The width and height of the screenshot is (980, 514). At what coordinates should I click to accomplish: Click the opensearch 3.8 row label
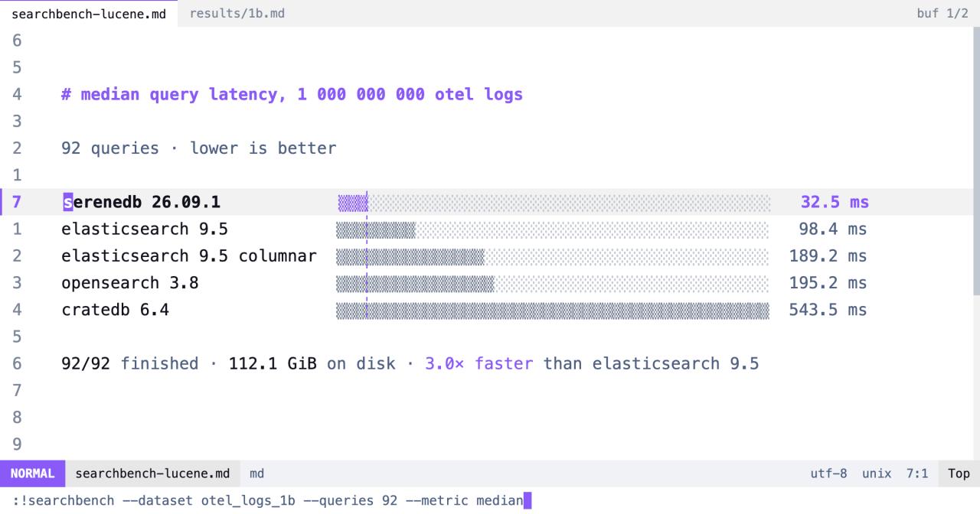point(130,283)
